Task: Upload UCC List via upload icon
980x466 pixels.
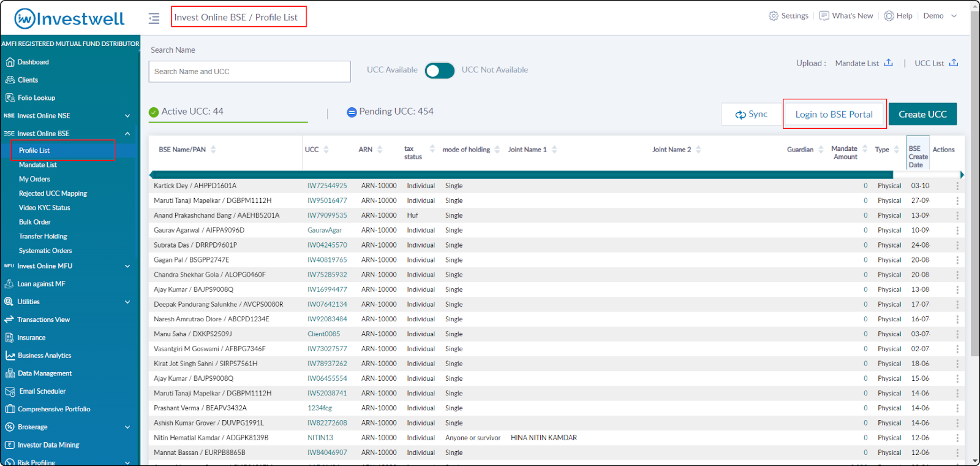Action: pos(954,63)
